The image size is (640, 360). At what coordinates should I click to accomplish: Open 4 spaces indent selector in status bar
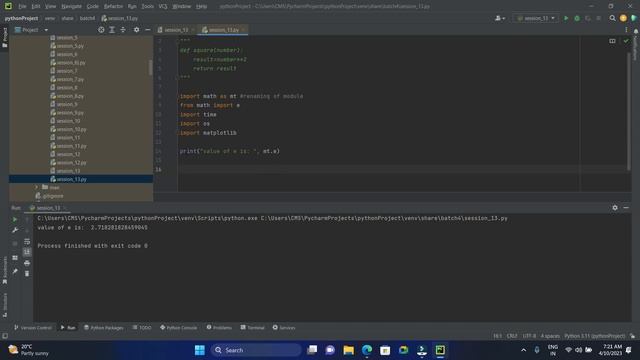coord(550,336)
